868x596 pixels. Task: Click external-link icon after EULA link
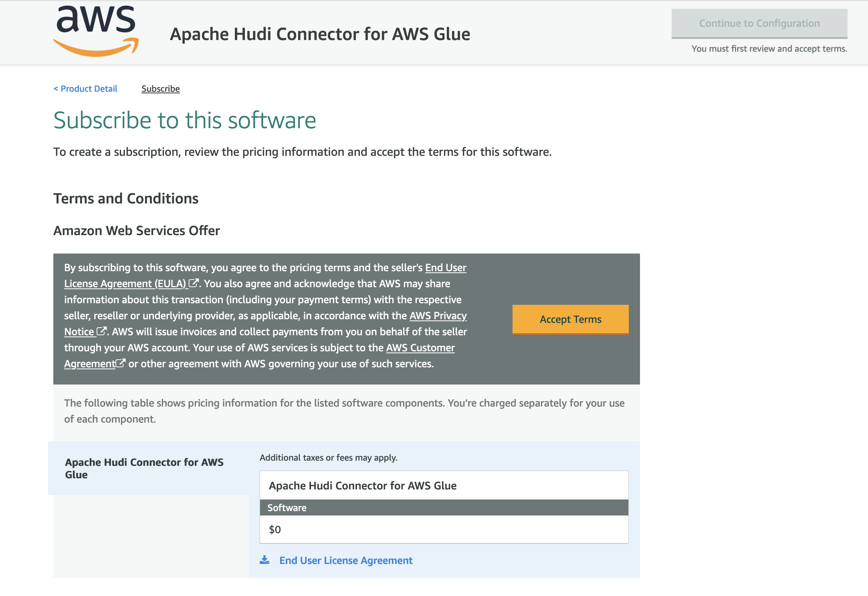coord(194,283)
